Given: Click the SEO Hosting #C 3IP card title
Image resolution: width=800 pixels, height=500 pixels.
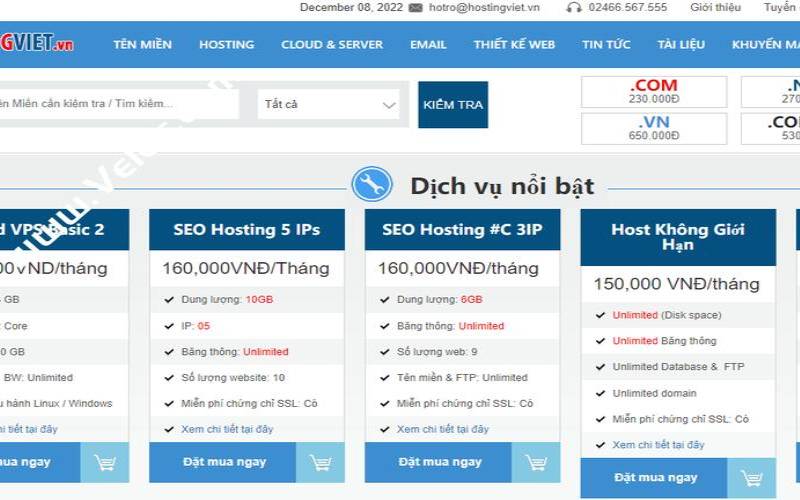Looking at the screenshot, I should tap(462, 230).
